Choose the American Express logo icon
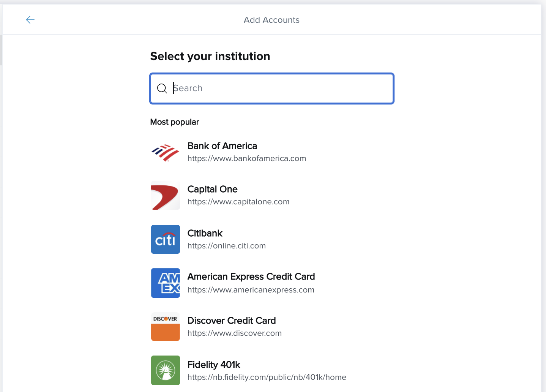This screenshot has height=392, width=546. (x=166, y=283)
